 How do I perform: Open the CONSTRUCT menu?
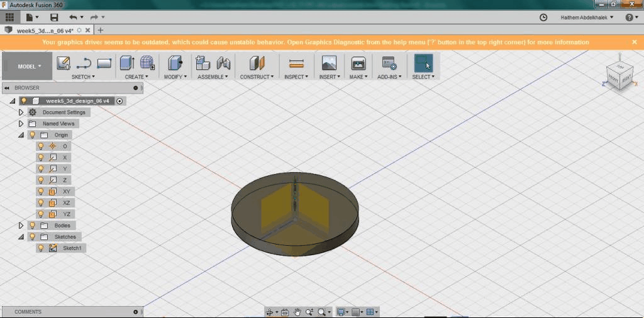tap(257, 77)
